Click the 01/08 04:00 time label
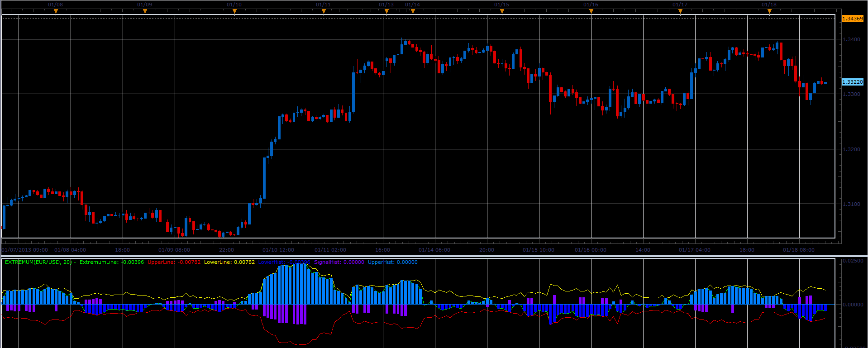868x348 pixels. 70,250
